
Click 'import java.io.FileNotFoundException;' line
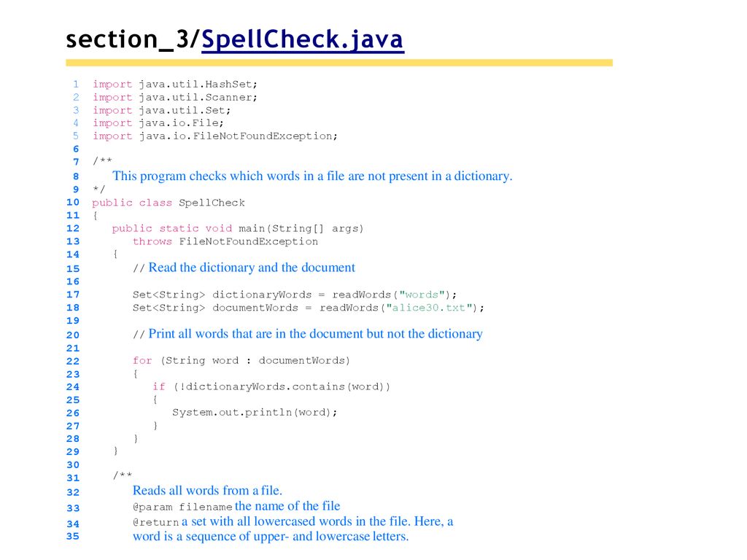[x=215, y=136]
